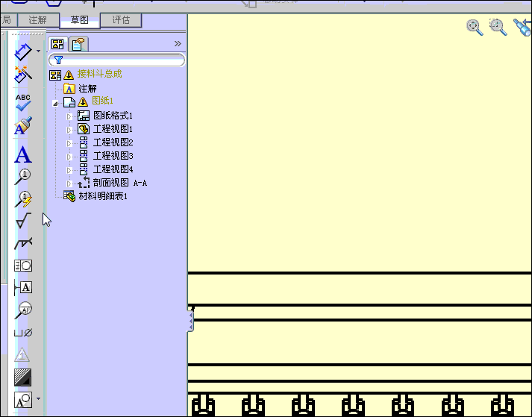Switch to the PropertyManager tab
The width and height of the screenshot is (532, 417).
point(78,44)
